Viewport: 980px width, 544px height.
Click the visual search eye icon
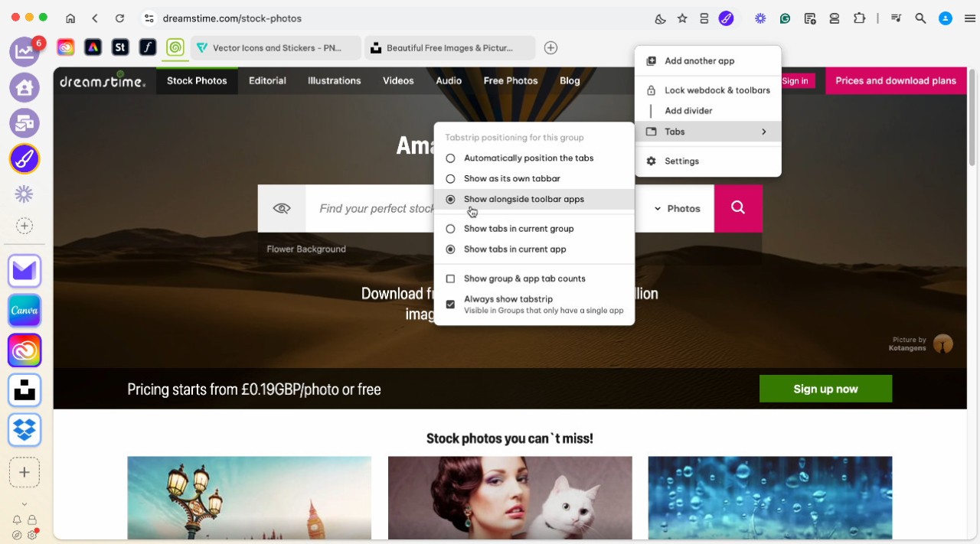tap(282, 208)
